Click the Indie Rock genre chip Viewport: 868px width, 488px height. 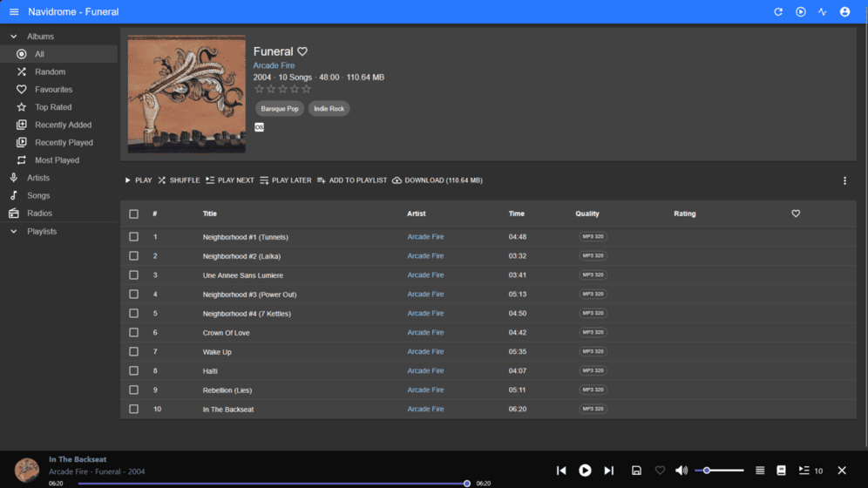tap(329, 109)
